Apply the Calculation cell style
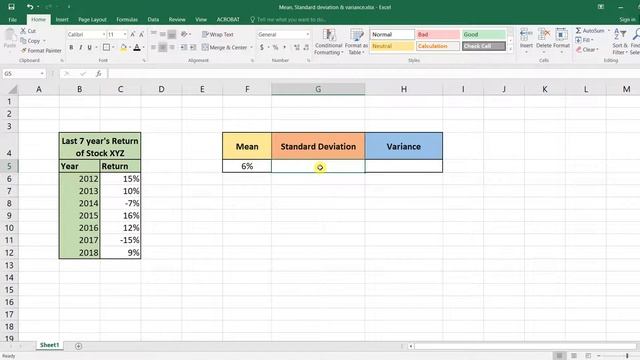Image resolution: width=640 pixels, height=360 pixels. [438, 46]
